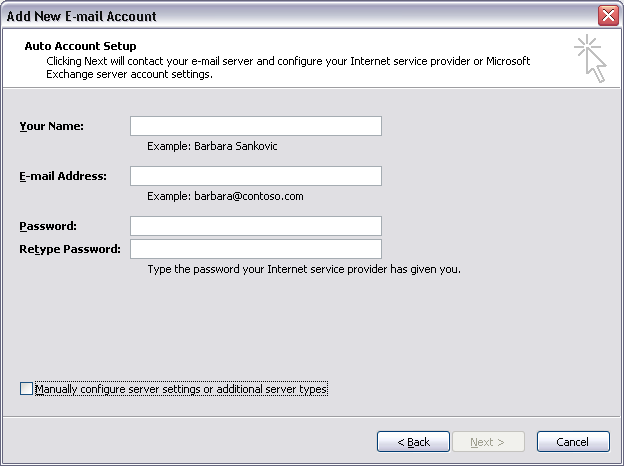Click the 'E-mail Address:' label
Viewport: 624px width, 466px height.
[63, 176]
